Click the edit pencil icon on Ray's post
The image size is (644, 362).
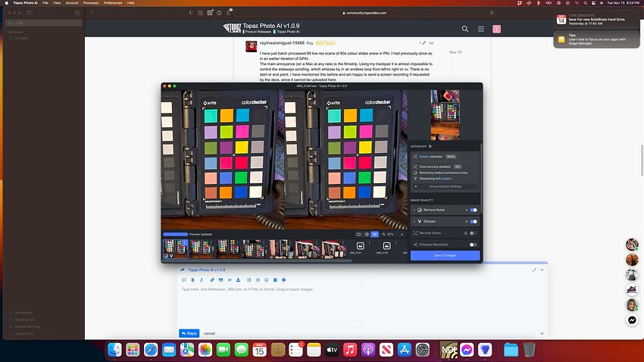pos(424,42)
